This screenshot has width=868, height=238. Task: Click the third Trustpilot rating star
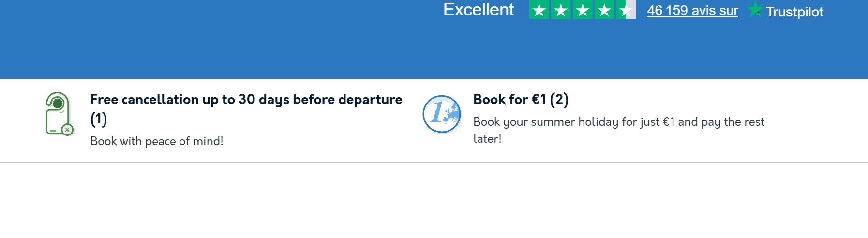point(583,10)
